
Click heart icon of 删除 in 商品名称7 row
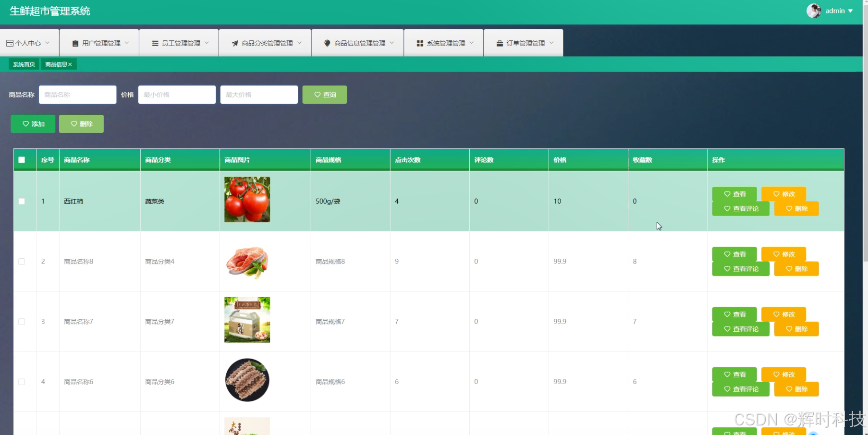pyautogui.click(x=789, y=329)
